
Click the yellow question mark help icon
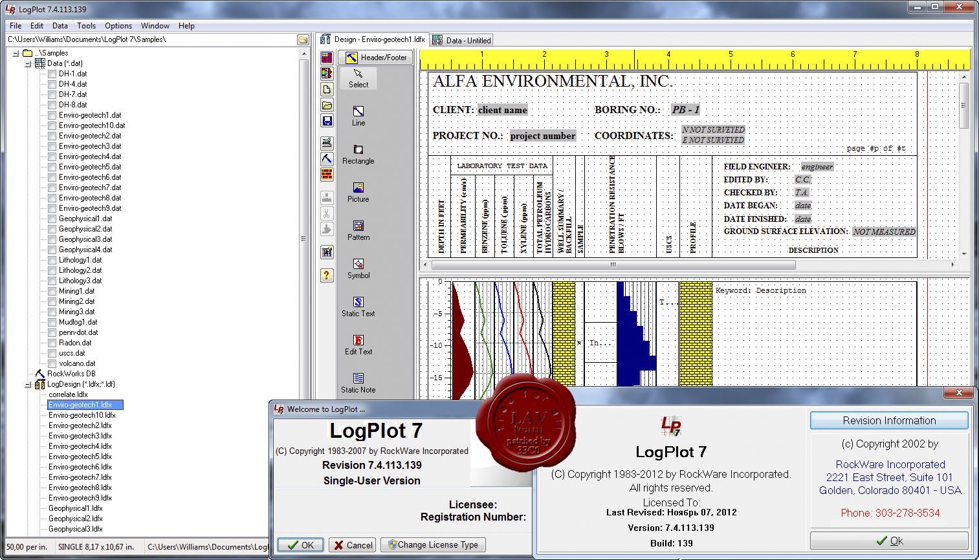327,275
